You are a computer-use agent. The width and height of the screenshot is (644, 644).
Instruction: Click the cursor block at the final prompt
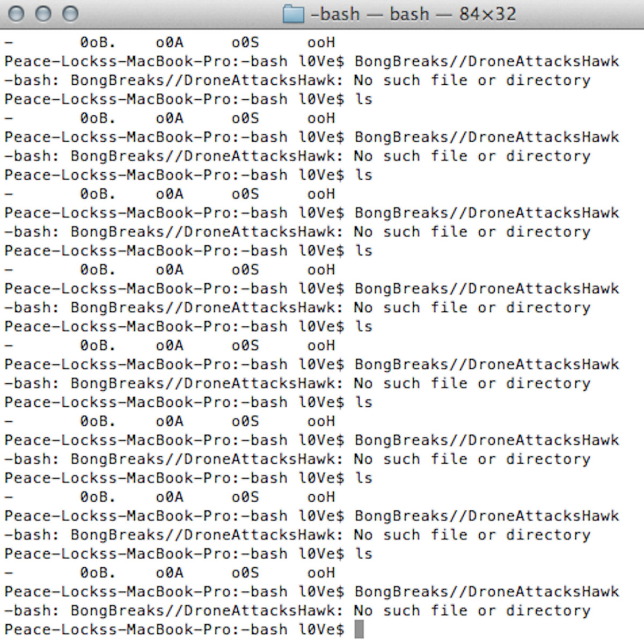coord(359,629)
